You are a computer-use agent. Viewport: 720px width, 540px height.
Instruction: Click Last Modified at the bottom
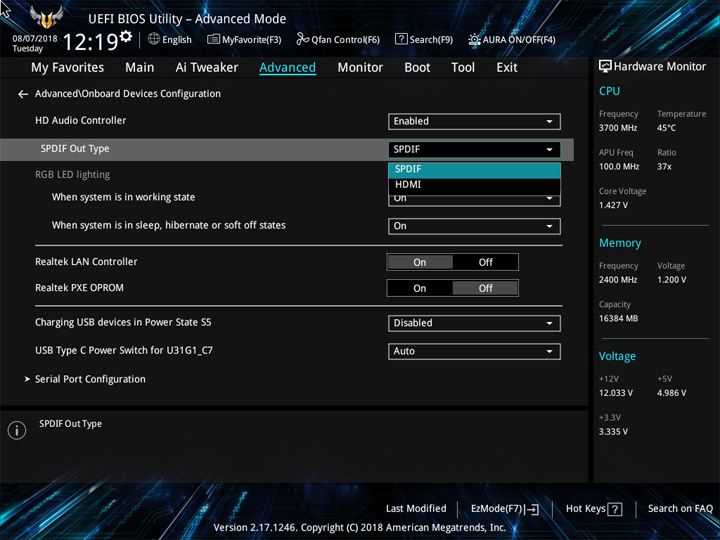(x=416, y=509)
